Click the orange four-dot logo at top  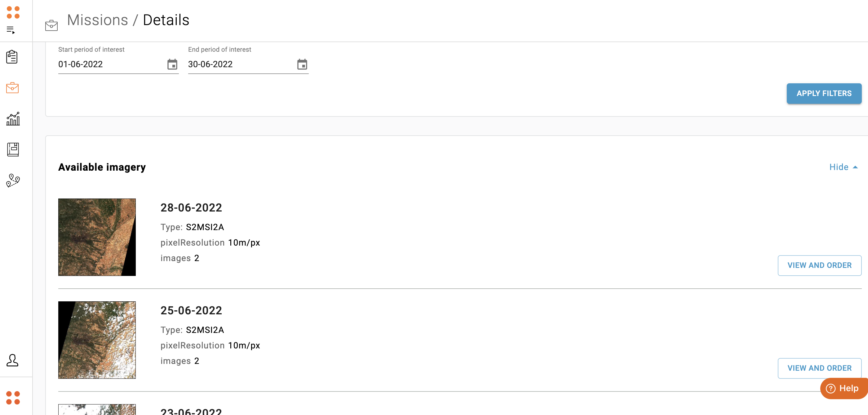click(x=13, y=12)
